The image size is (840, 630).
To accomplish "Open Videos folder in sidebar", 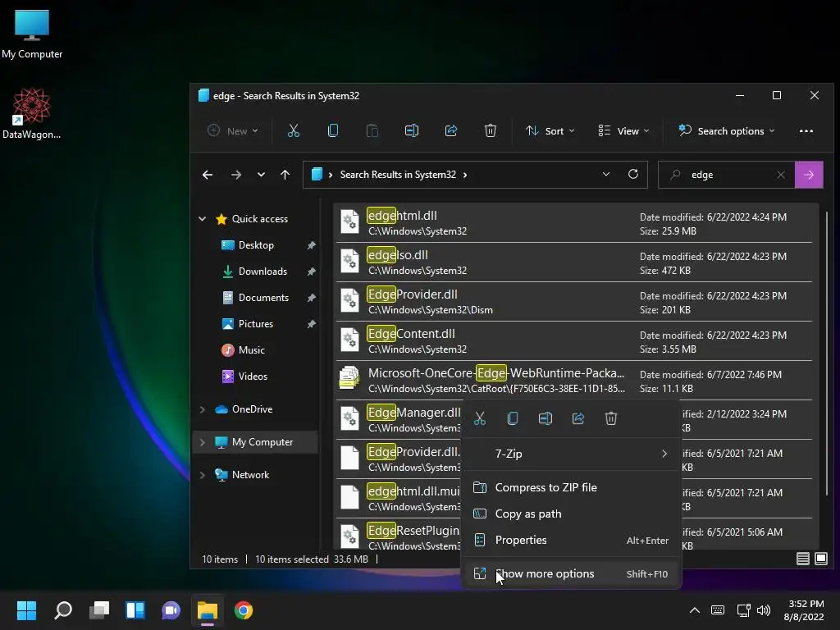I will 253,376.
